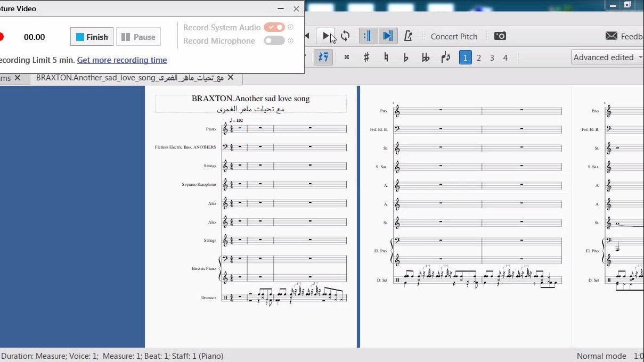Close the Capture Video window

296,9
